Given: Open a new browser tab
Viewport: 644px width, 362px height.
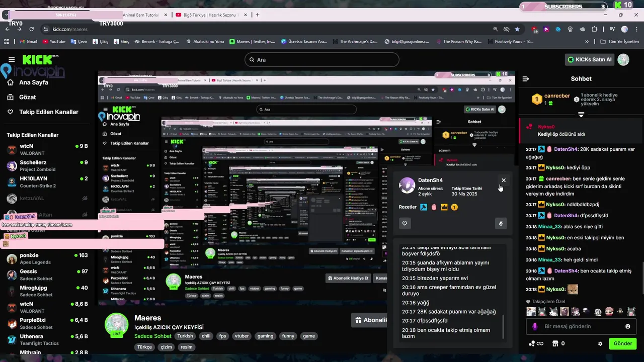Looking at the screenshot, I should coord(258,15).
